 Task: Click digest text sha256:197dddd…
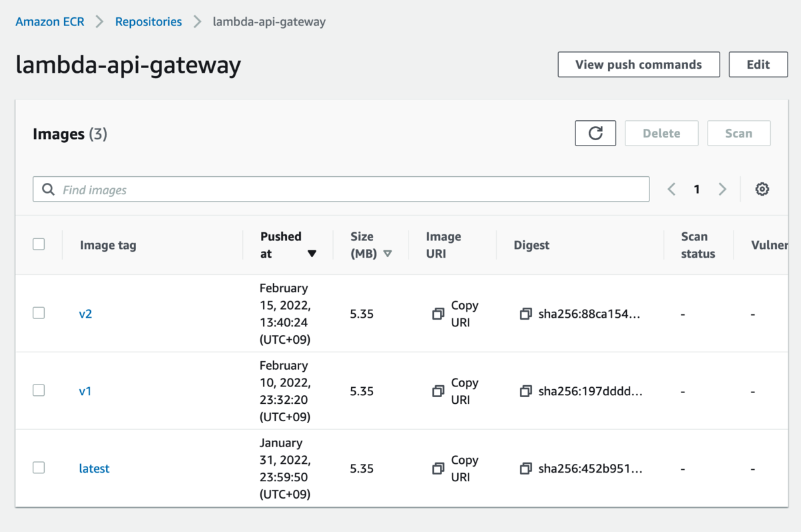pyautogui.click(x=591, y=391)
